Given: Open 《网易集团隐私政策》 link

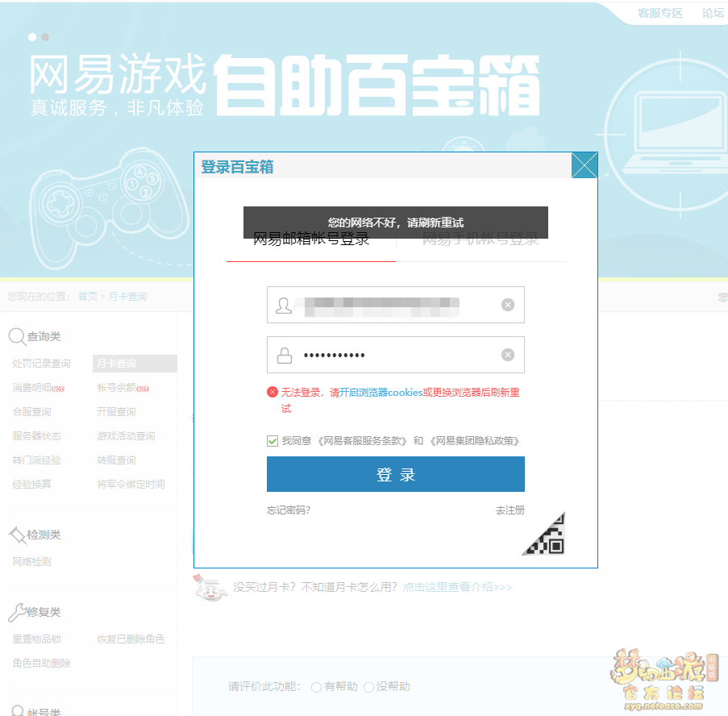Looking at the screenshot, I should point(475,441).
